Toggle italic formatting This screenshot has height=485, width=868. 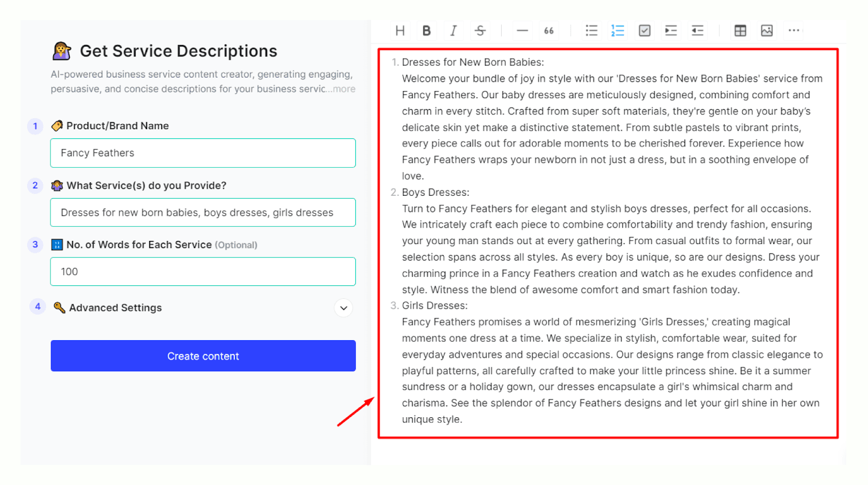(454, 30)
